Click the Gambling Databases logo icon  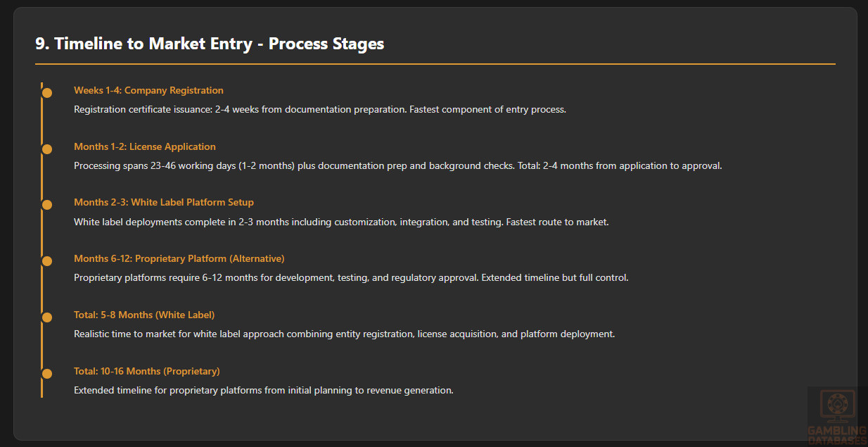836,407
